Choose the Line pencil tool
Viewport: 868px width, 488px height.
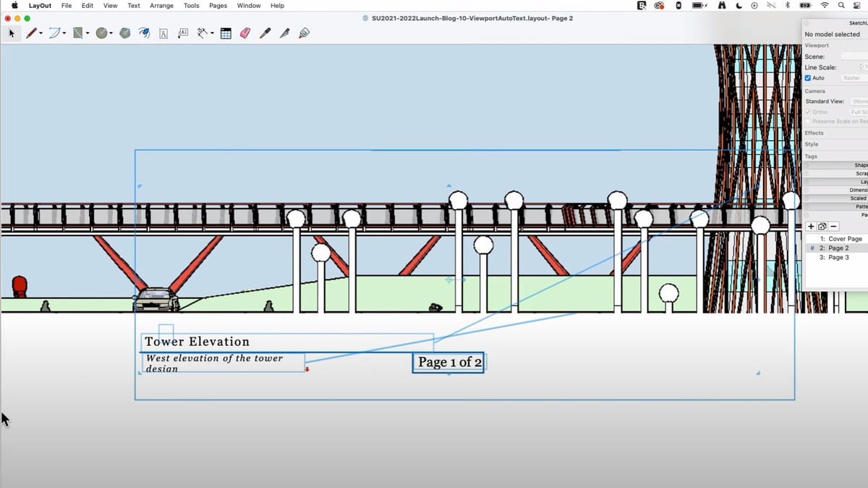(30, 33)
